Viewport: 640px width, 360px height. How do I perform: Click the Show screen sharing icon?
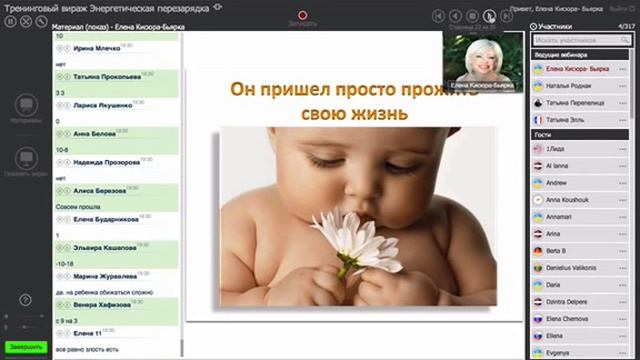coord(26,158)
